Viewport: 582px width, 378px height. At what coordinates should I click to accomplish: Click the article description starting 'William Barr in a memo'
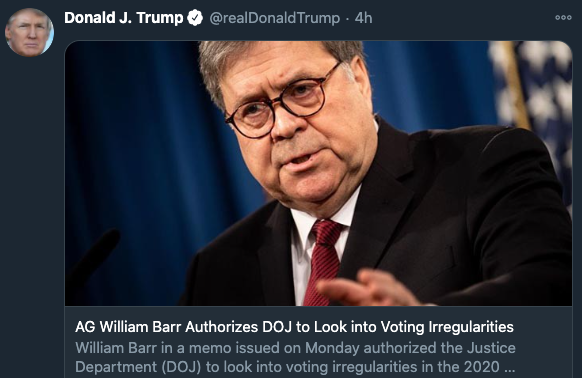pos(295,357)
